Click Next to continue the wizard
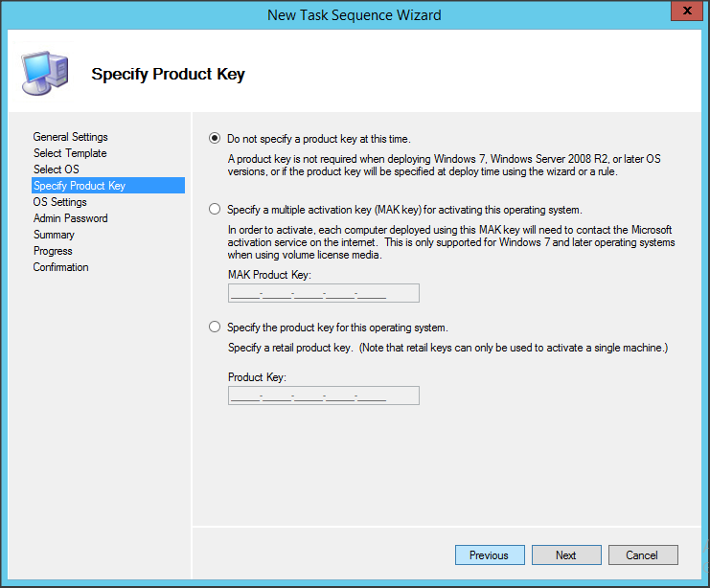 point(565,554)
